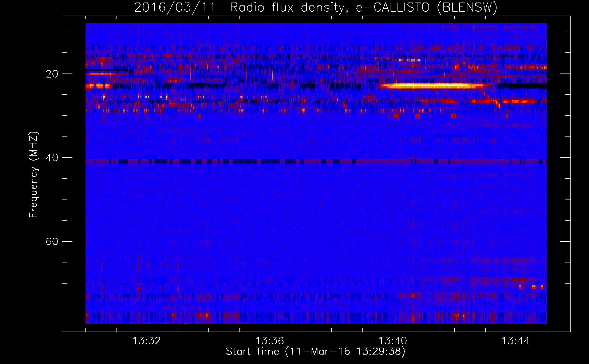
Task: Click the 13:40 time tick label
Action: click(x=393, y=341)
